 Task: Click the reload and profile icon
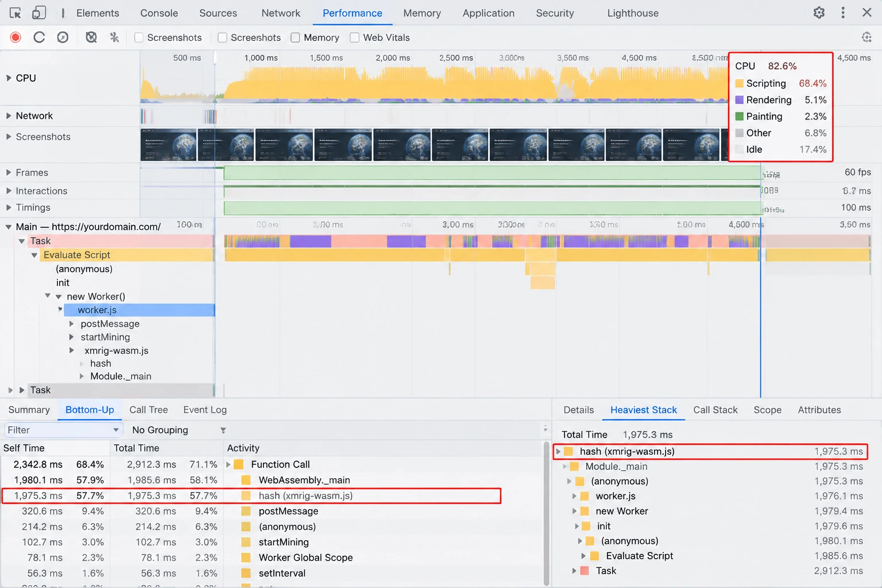click(39, 37)
